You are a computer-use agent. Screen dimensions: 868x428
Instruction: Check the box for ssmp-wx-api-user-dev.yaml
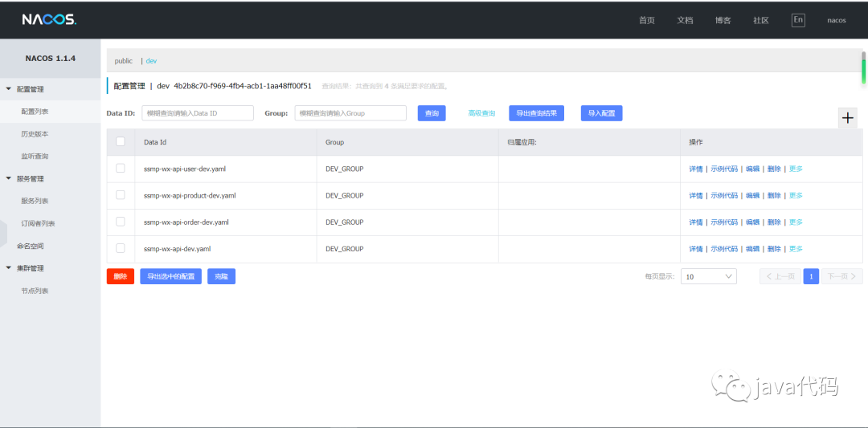point(120,168)
